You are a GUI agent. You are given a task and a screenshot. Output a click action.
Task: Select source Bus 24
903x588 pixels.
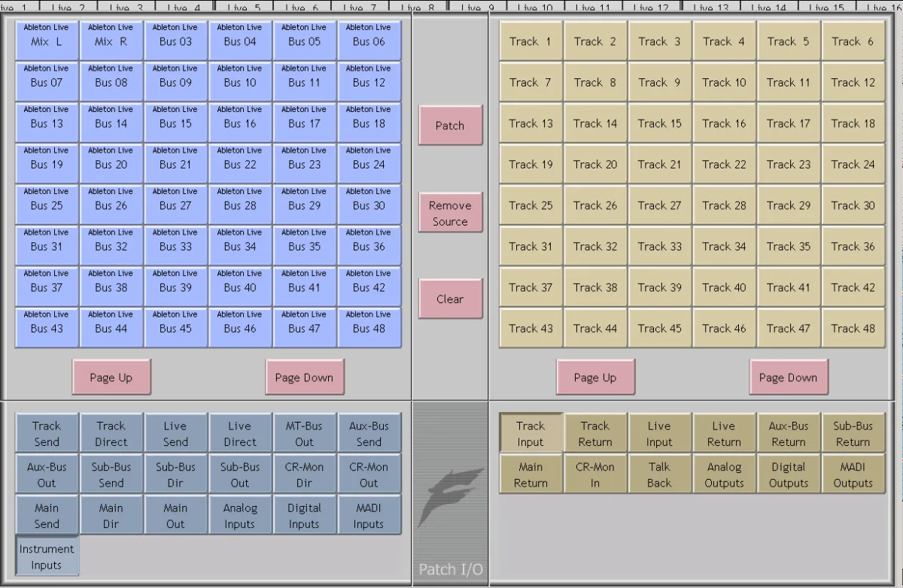click(x=369, y=163)
